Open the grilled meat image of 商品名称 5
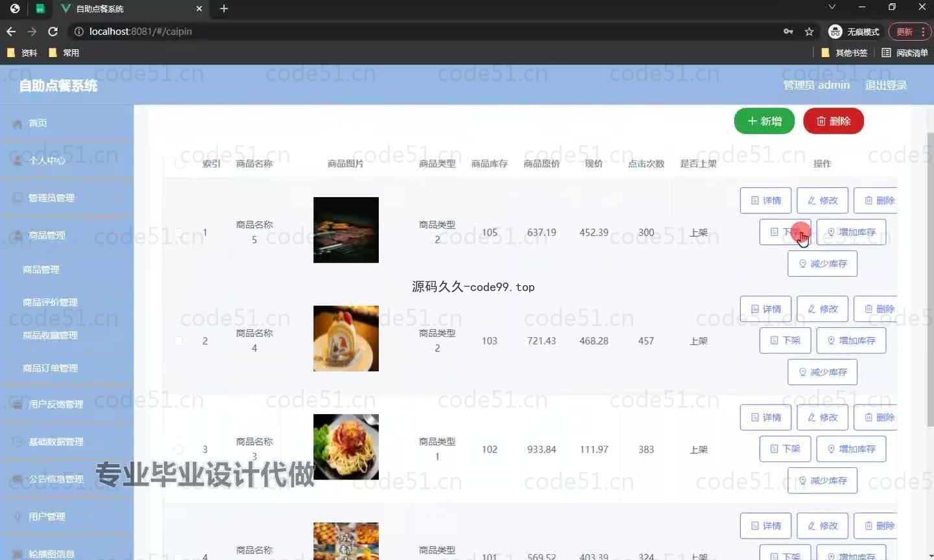 tap(346, 230)
